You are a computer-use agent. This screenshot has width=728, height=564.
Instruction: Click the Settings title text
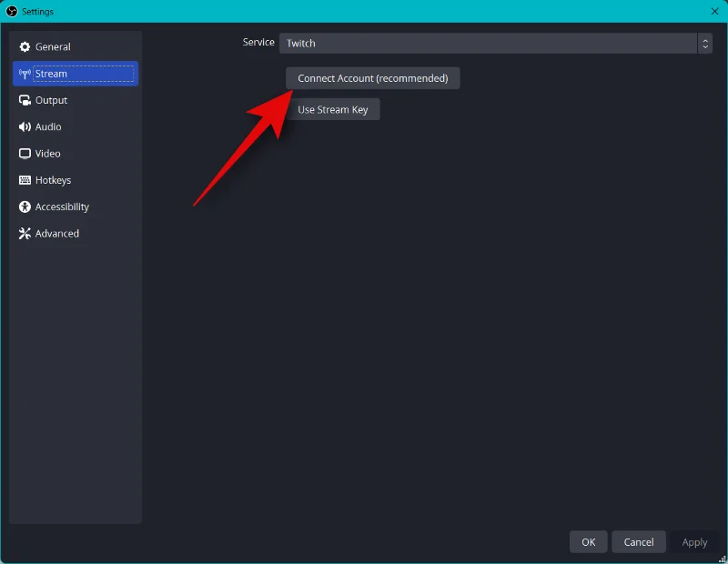(x=37, y=12)
